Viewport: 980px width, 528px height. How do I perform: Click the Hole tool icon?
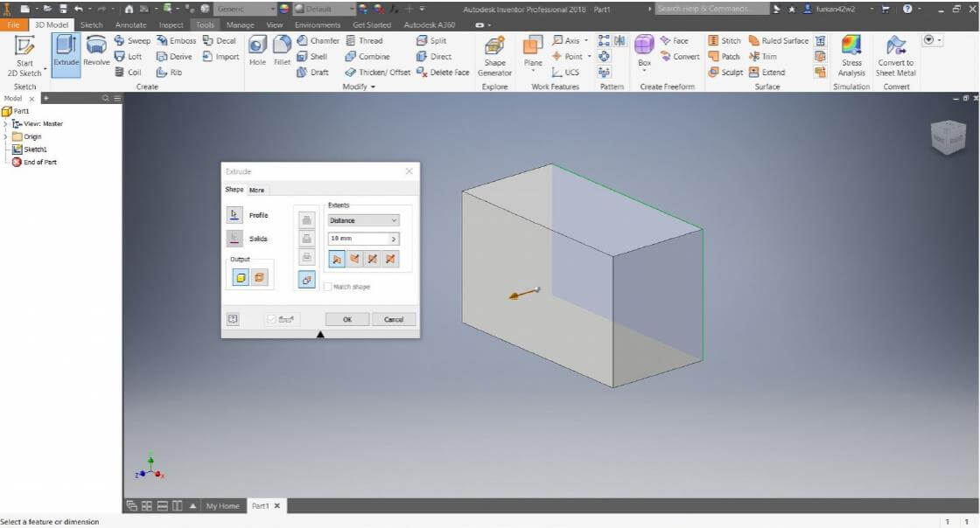[258, 51]
